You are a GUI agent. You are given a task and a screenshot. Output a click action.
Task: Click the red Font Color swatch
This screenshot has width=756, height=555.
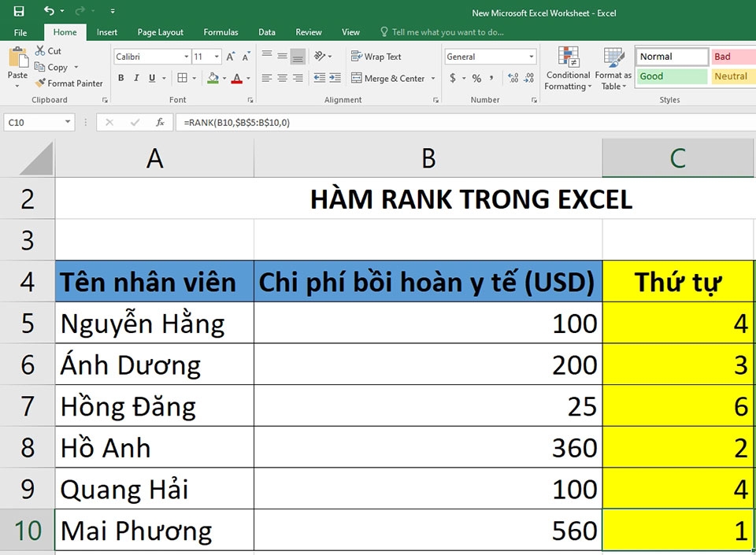238,80
